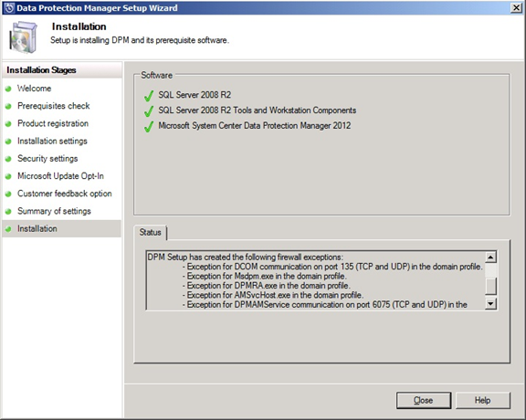
Task: Open the Microsoft Update Opt-In stage
Action: point(60,176)
